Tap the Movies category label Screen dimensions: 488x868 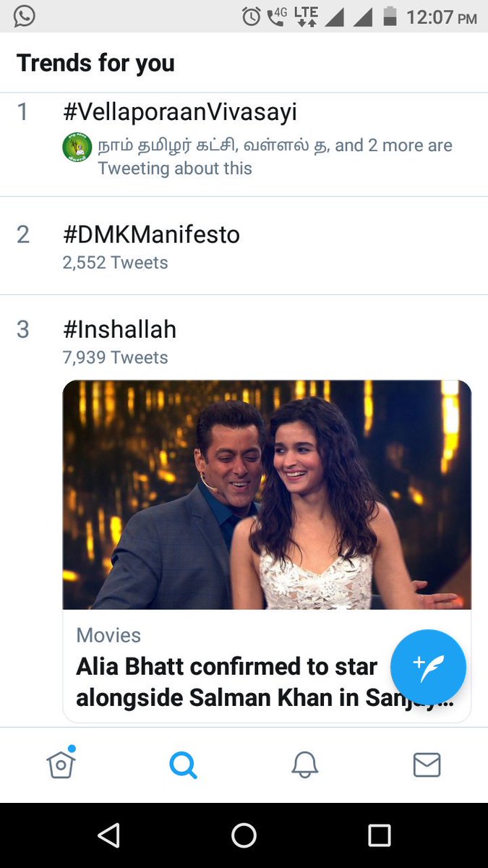point(108,636)
